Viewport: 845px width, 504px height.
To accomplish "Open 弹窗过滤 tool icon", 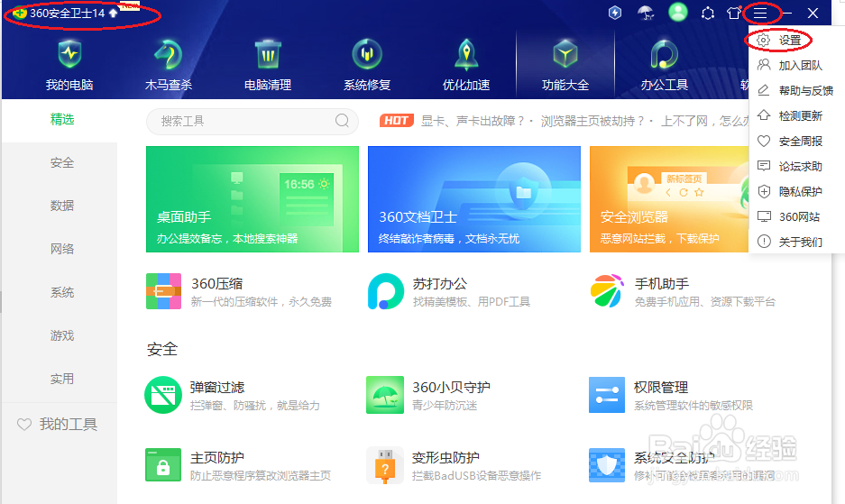I will click(x=162, y=395).
